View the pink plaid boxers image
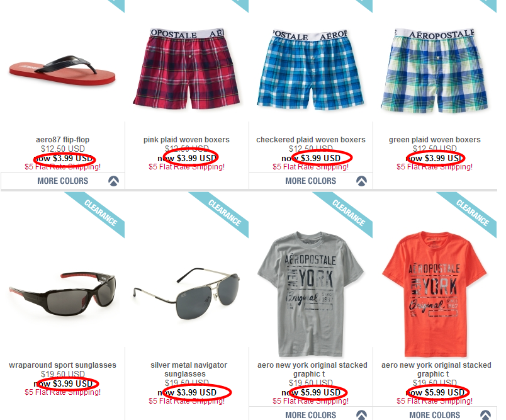This screenshot has height=420, width=506. 186,69
